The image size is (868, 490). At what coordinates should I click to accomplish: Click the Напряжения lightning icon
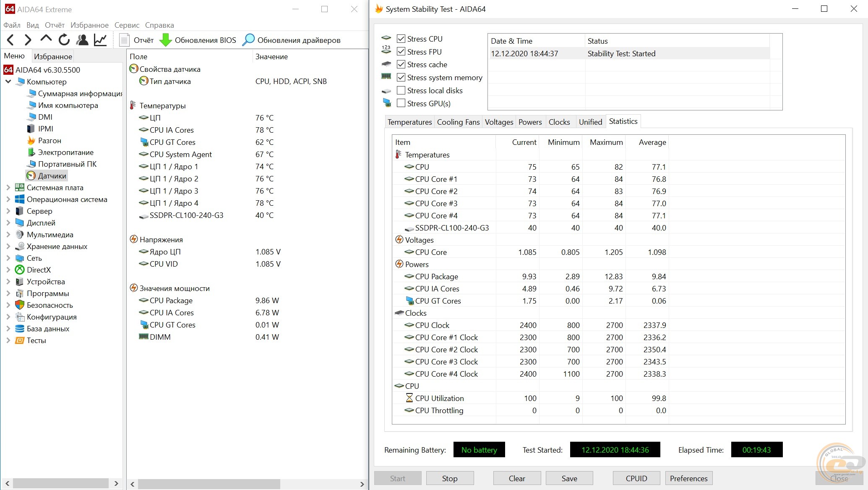[134, 239]
